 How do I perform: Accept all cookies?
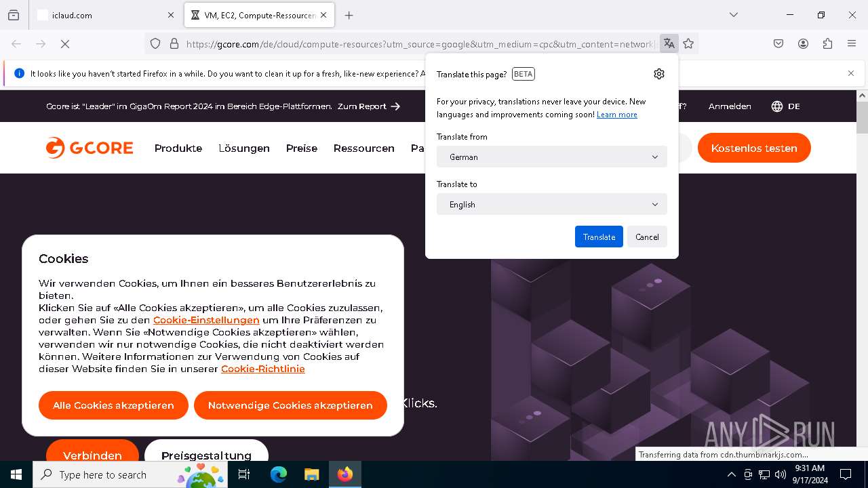click(113, 405)
